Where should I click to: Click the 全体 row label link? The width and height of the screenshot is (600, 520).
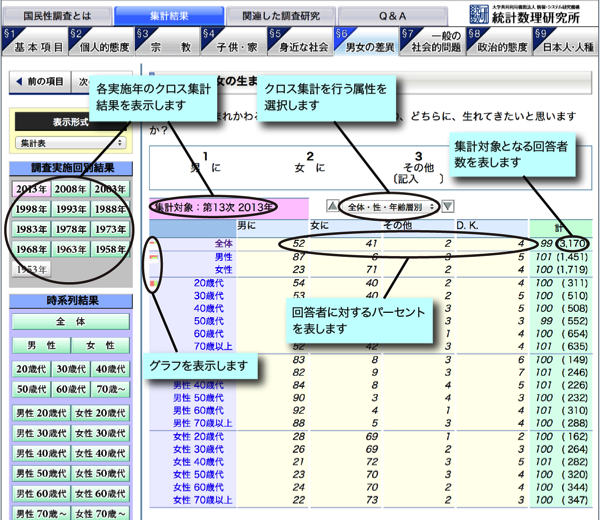tap(223, 243)
